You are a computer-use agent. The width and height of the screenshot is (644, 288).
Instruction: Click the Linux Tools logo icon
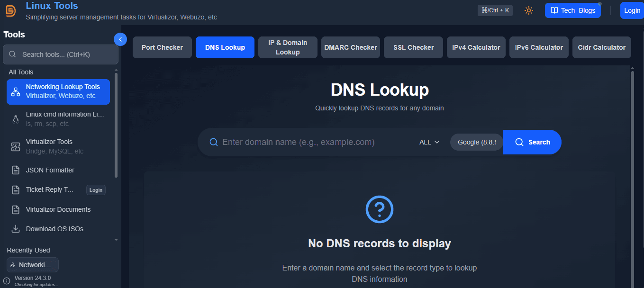pyautogui.click(x=10, y=10)
